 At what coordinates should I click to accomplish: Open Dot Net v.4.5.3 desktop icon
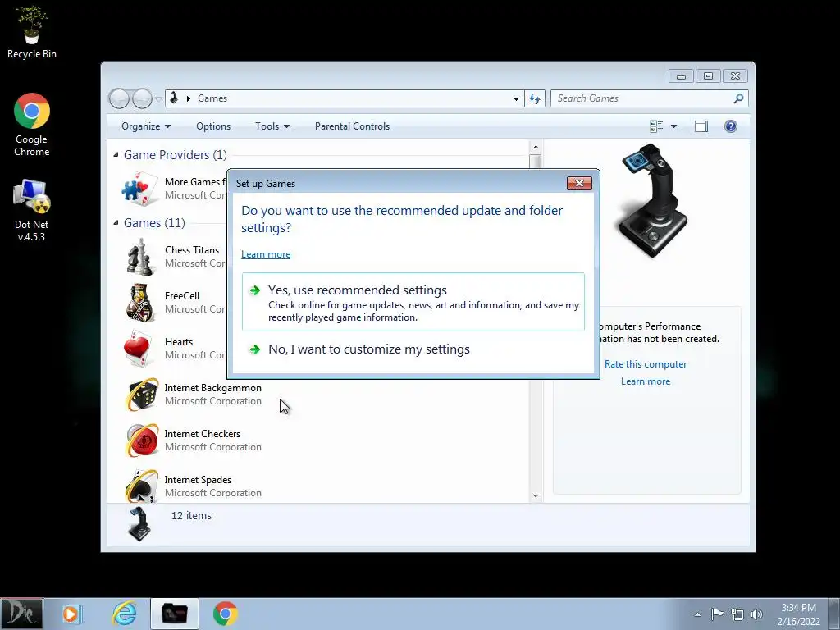[32, 211]
